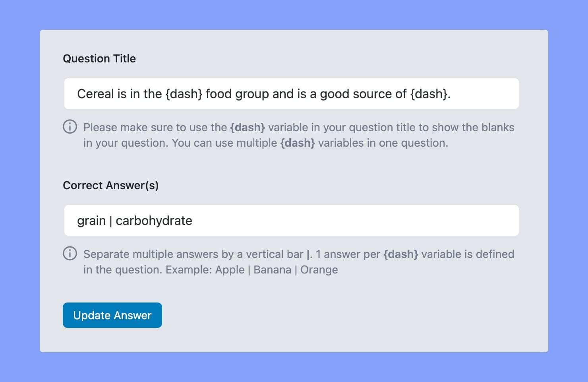Select the Correct Answer(s) input field
588x382 pixels.
click(292, 220)
